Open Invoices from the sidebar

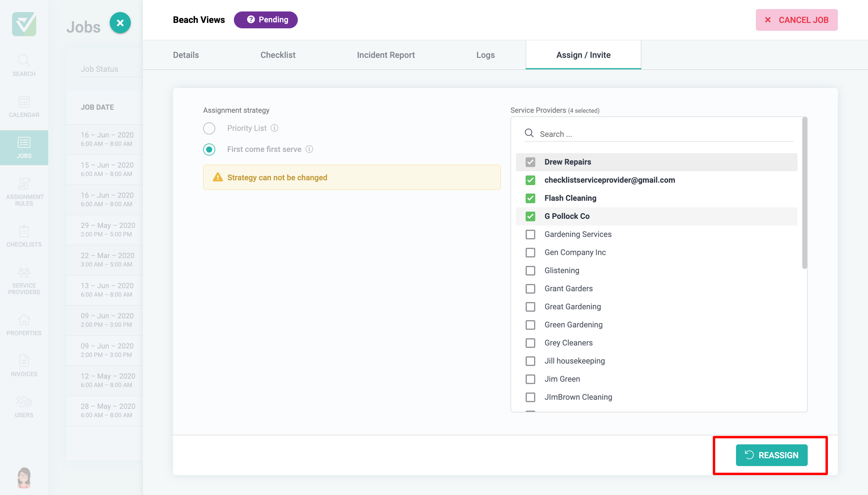pyautogui.click(x=24, y=366)
